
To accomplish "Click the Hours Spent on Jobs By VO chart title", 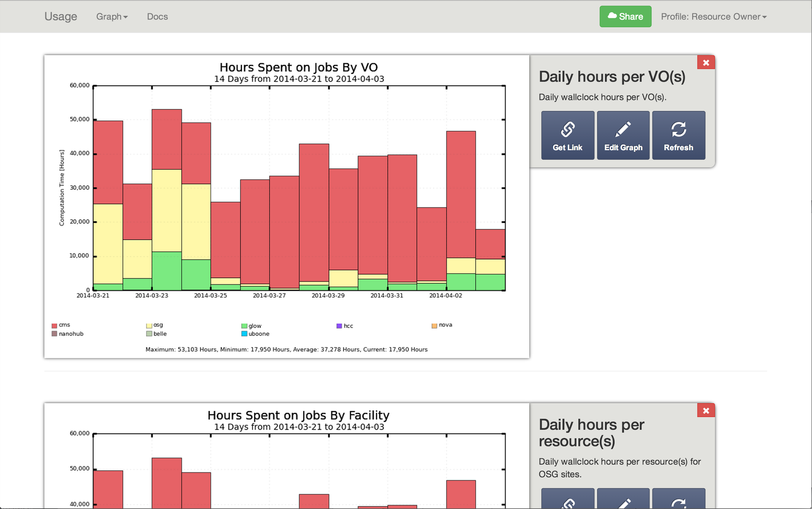I will (299, 67).
